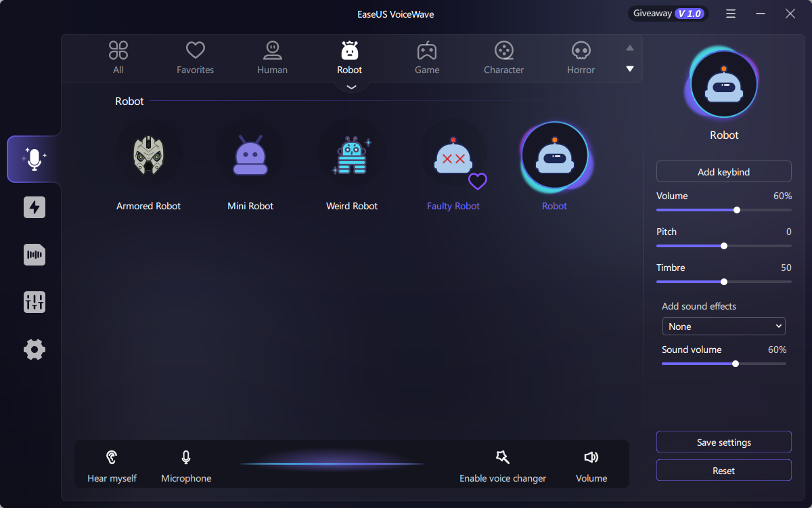
Task: Open the audio file waveform sidebar section
Action: pos(35,255)
